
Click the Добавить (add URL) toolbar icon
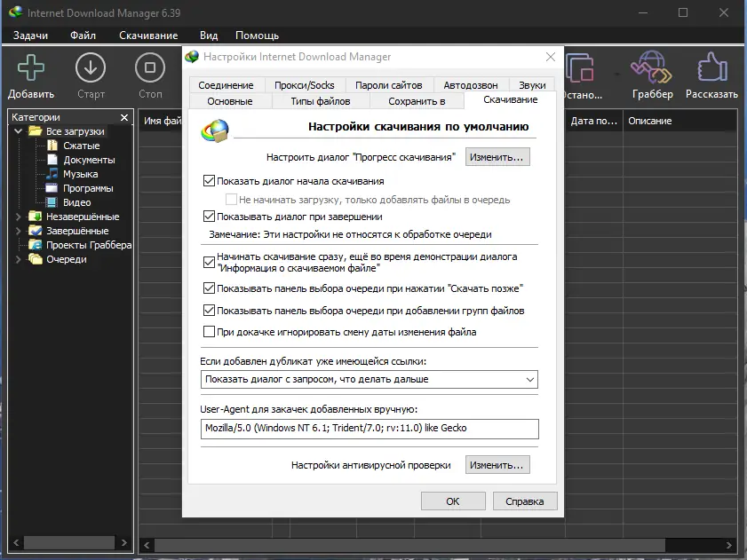pos(31,67)
